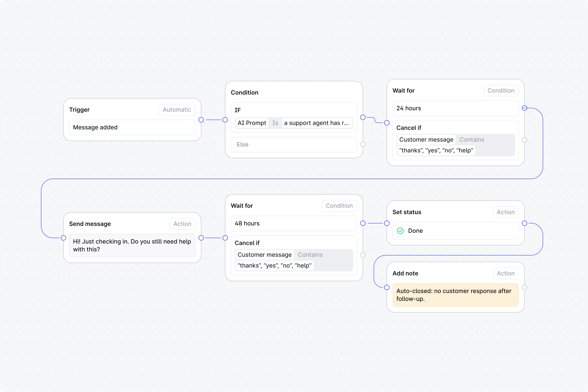
Task: Click the 24 hours output connector
Action: click(x=525, y=108)
